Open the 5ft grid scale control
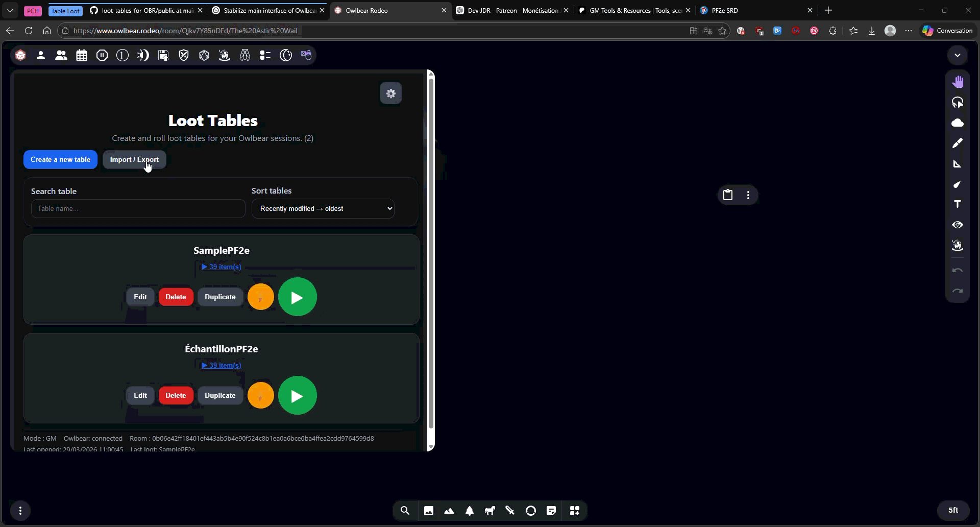980x527 pixels. click(953, 510)
